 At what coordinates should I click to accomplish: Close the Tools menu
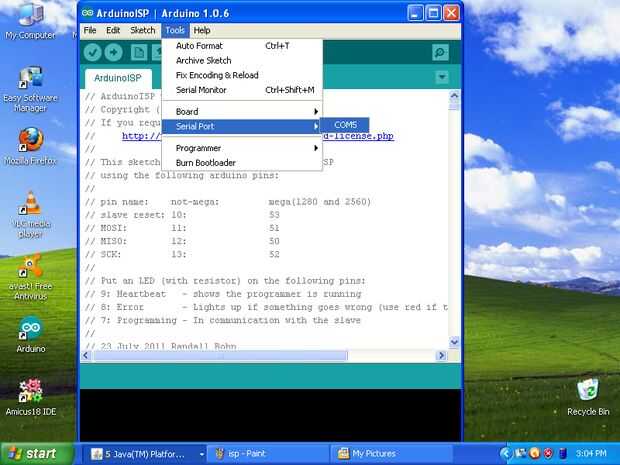tap(175, 30)
